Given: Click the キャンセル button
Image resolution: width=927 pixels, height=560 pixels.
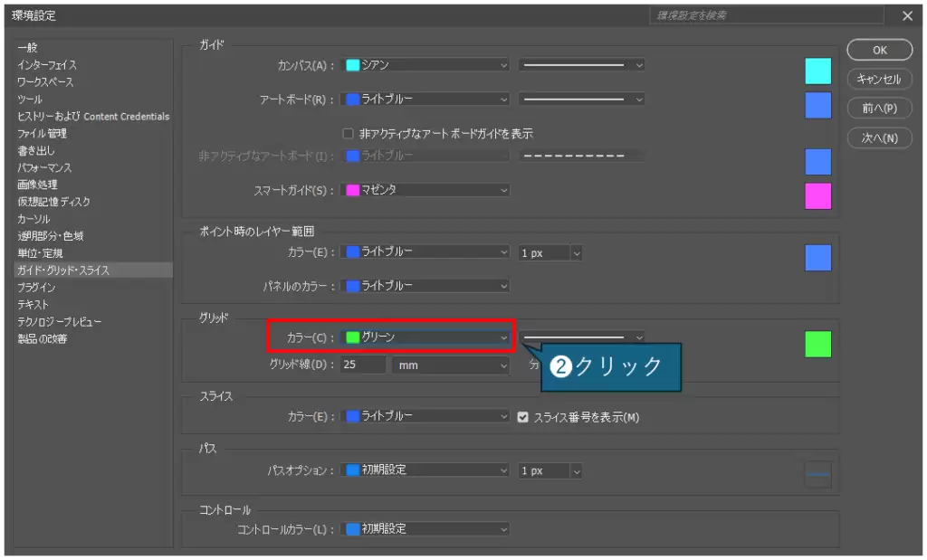Looking at the screenshot, I should coord(879,80).
